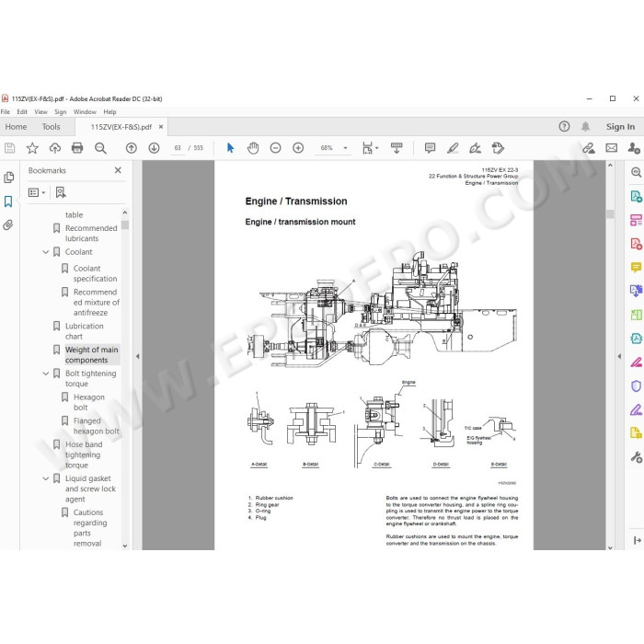The image size is (644, 644).
Task: Switch to the Home tab
Action: tap(16, 127)
